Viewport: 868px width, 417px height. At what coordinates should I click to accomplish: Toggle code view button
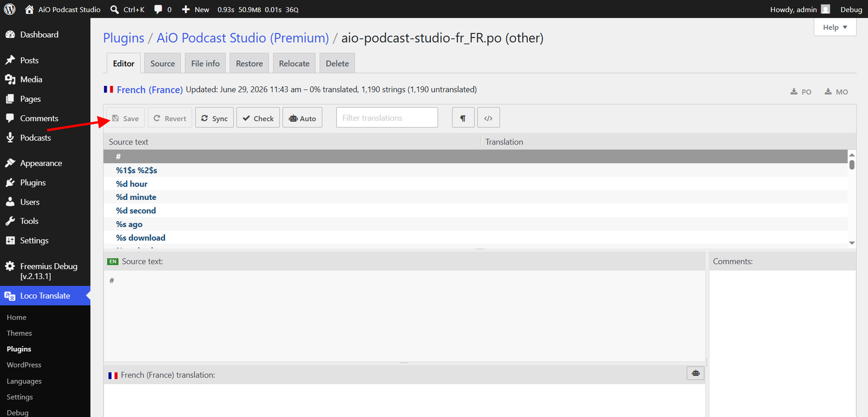click(488, 118)
